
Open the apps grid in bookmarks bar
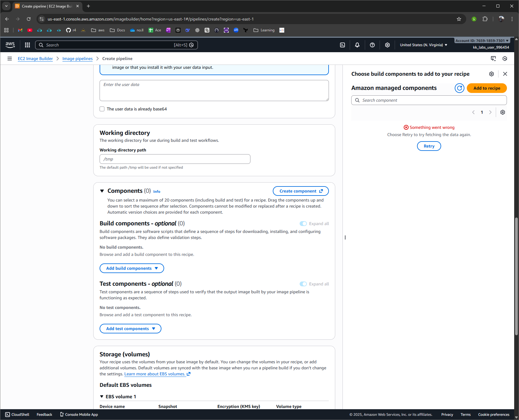(x=6, y=30)
